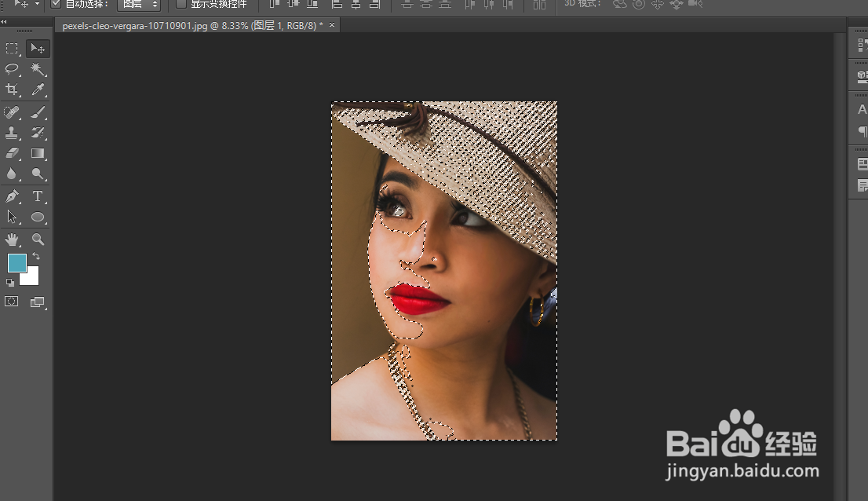Activate the Eraser tool

click(x=13, y=153)
